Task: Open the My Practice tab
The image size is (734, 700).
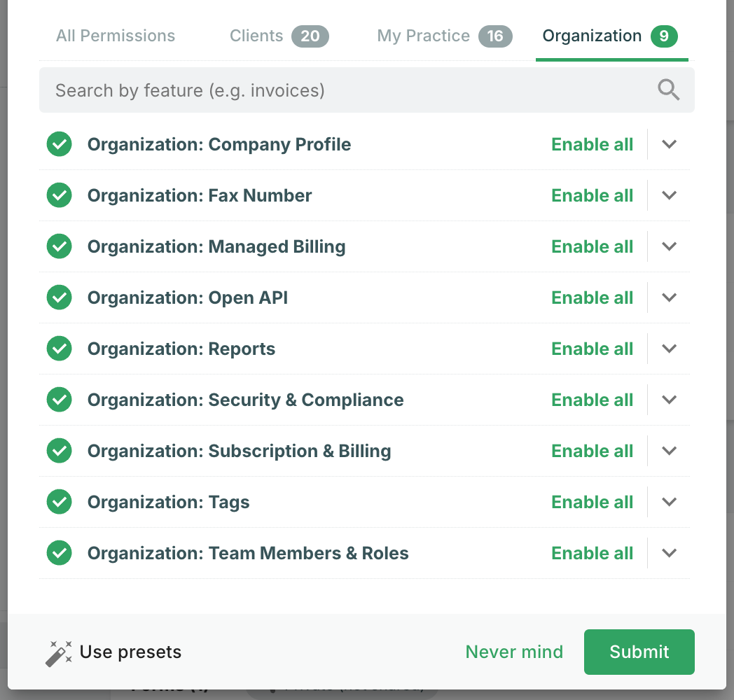Action: tap(445, 36)
